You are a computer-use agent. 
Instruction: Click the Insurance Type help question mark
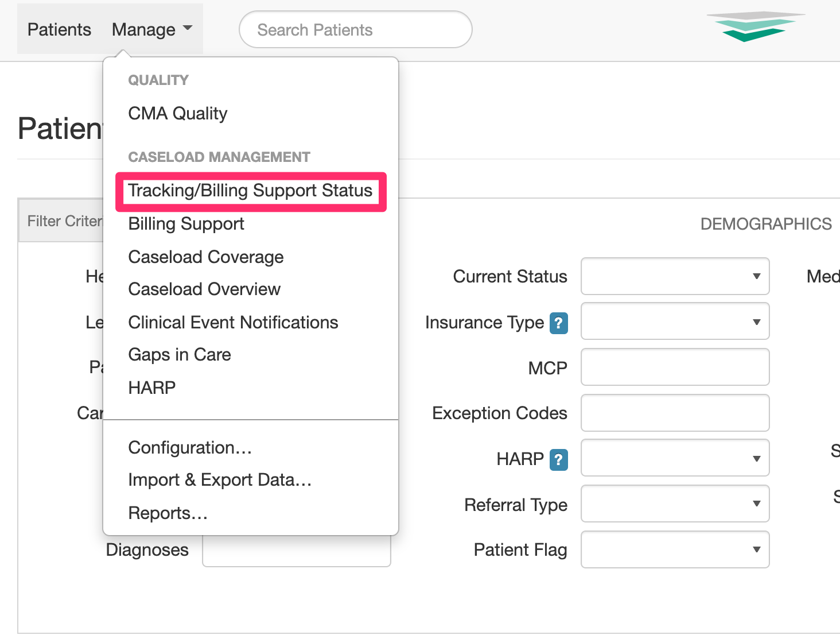tap(558, 323)
